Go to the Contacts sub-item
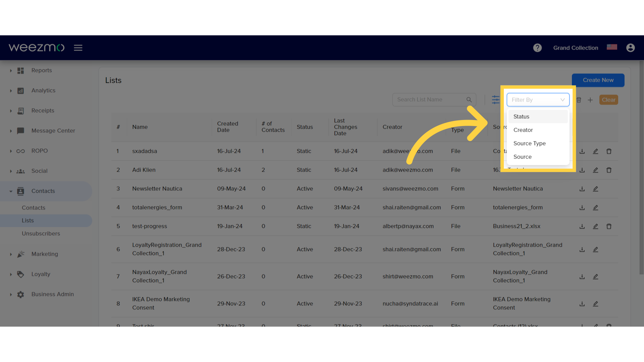Screen dimensions: 644x362 34,208
